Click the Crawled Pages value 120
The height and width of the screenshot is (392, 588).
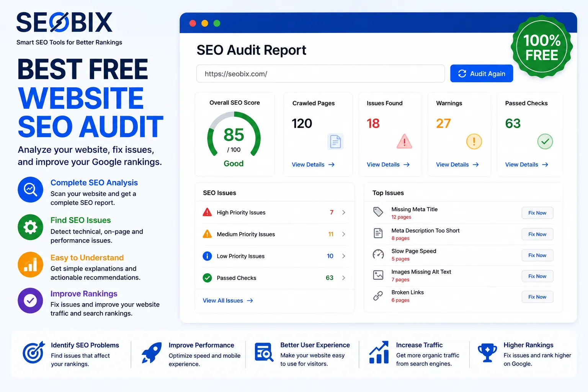[x=302, y=123]
